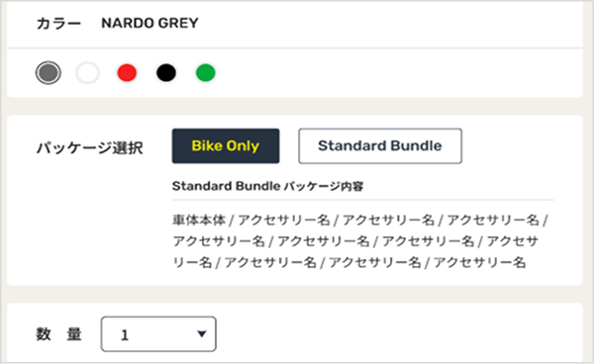Click the first アクセサリー名 after 車体本体
This screenshot has width=594, height=364.
click(x=284, y=220)
